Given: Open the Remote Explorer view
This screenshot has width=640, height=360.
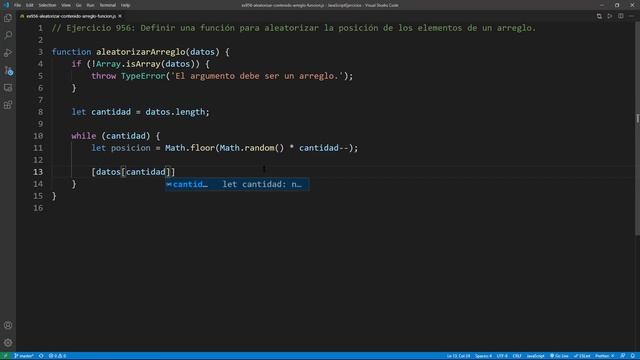Looking at the screenshot, I should click(8, 88).
